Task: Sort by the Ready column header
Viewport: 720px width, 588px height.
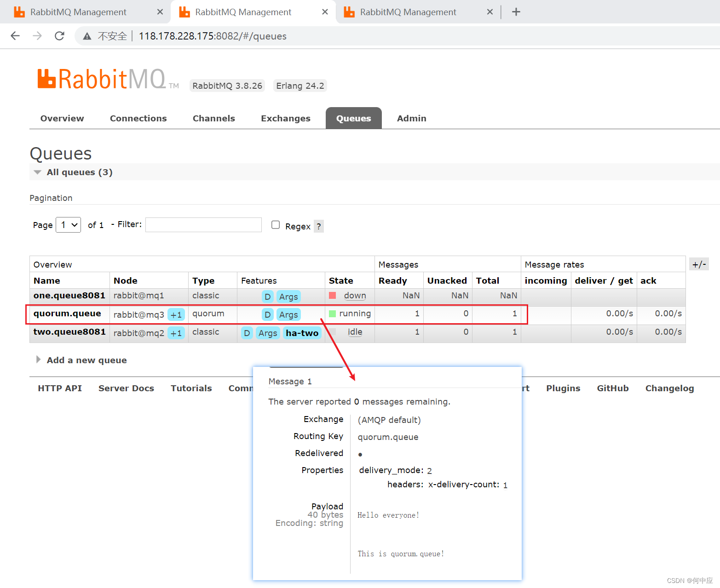Action: click(x=393, y=280)
